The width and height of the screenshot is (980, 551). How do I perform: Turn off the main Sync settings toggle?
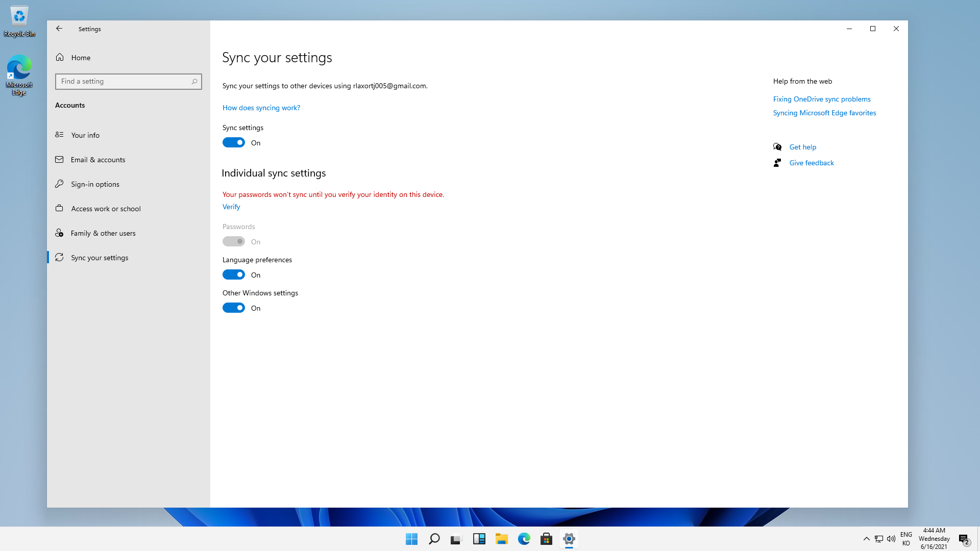[234, 143]
